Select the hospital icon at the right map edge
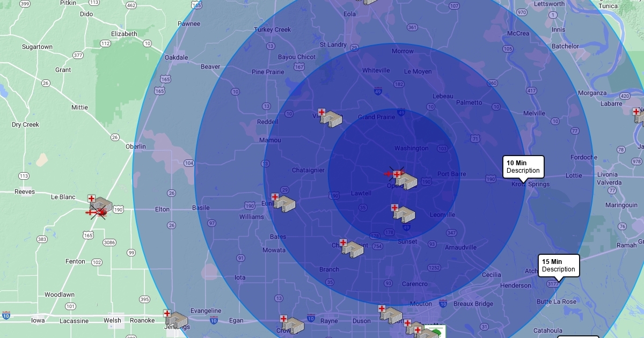This screenshot has height=338, width=644. point(639,116)
